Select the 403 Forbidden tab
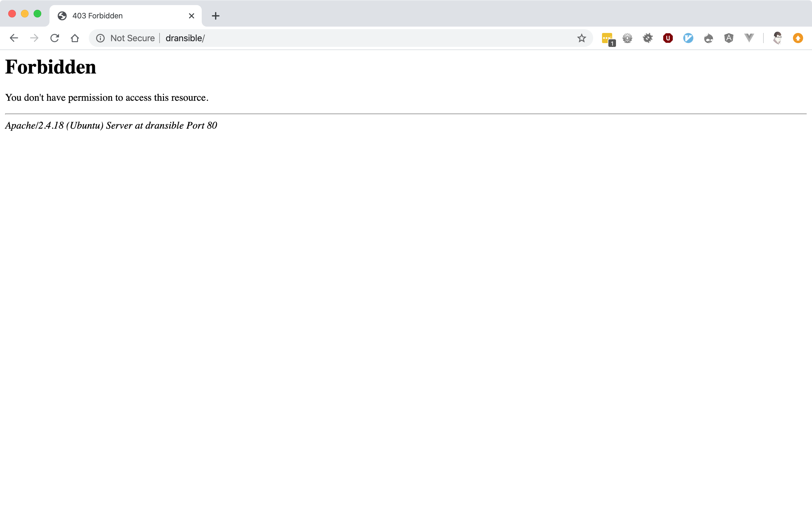The width and height of the screenshot is (812, 507). click(x=117, y=16)
